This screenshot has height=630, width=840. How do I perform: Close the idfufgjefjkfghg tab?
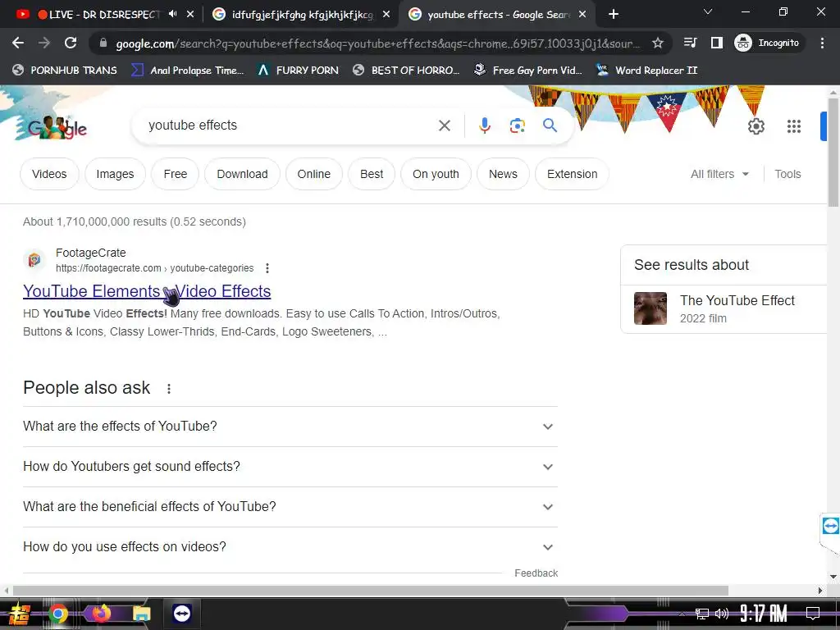click(386, 15)
